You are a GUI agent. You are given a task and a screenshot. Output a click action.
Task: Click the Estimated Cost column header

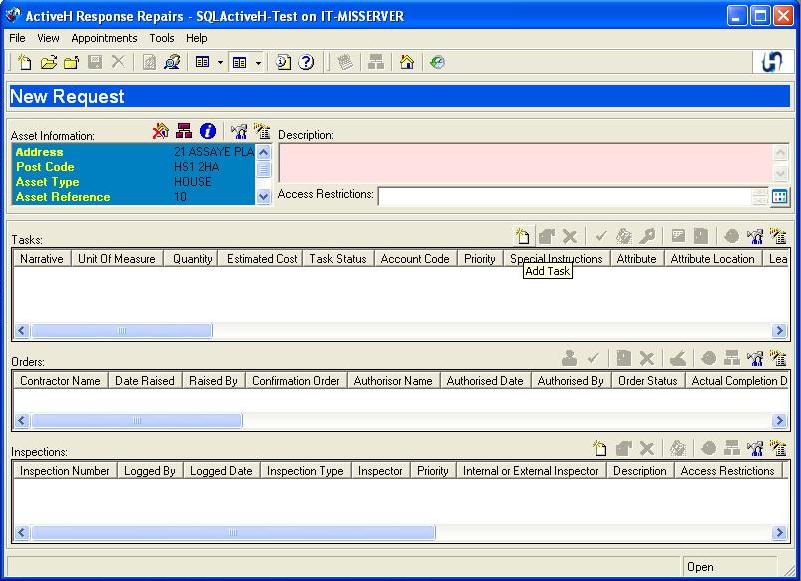(x=262, y=259)
